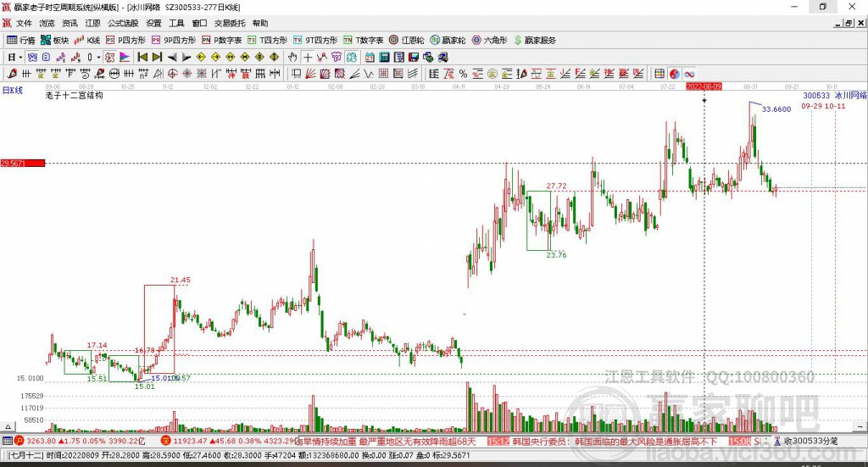Select the red fan lines tool
This screenshot has height=467, width=868.
311,74
